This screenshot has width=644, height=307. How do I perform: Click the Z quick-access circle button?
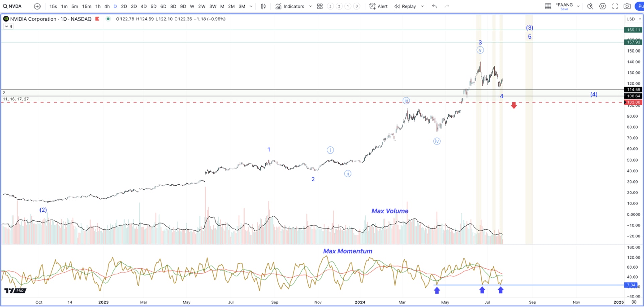tap(330, 6)
